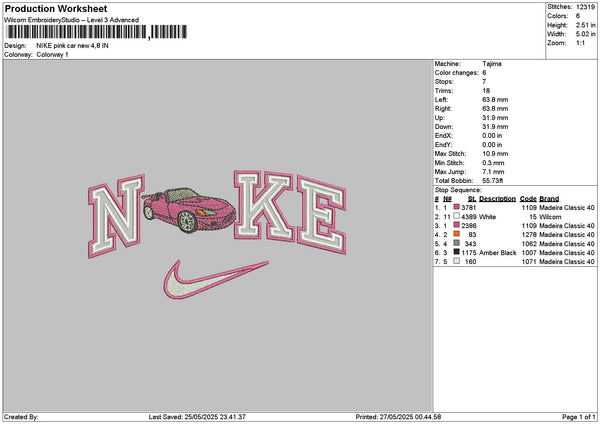Select the Colors count in the header box
The width and height of the screenshot is (600, 424).
[x=578, y=16]
